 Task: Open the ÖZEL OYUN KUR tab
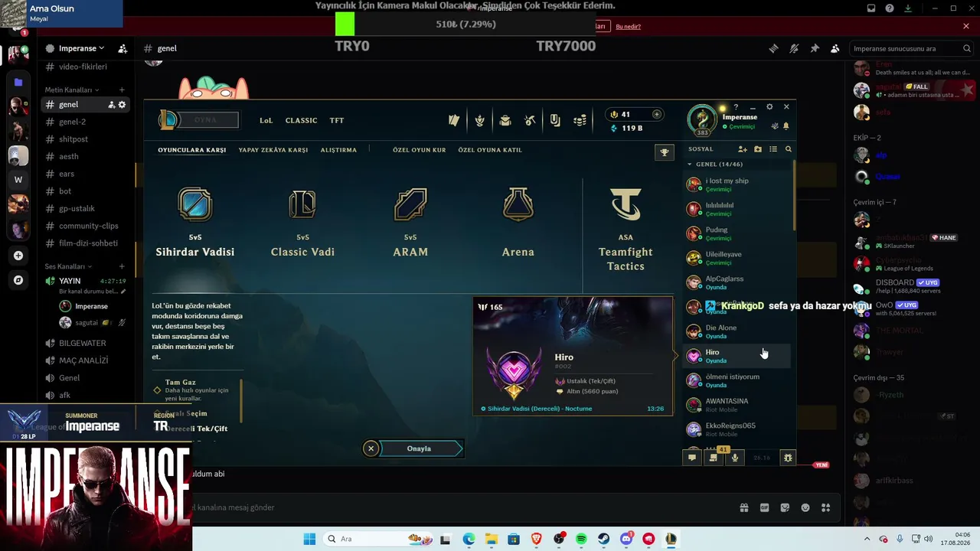coord(420,150)
